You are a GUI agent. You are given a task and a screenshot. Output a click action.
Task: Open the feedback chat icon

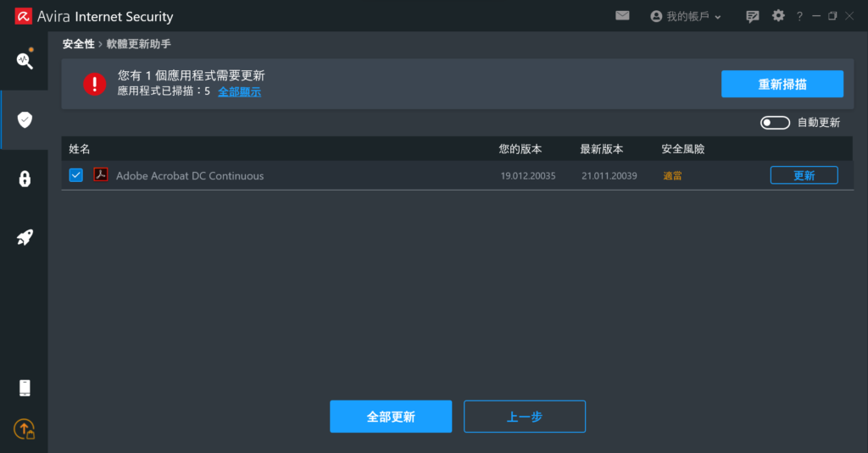(752, 17)
